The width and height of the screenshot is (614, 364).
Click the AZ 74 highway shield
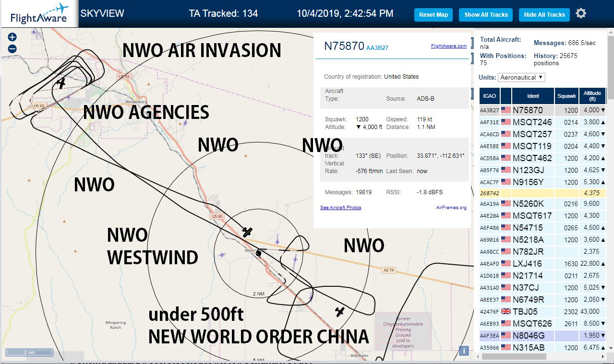[x=388, y=270]
